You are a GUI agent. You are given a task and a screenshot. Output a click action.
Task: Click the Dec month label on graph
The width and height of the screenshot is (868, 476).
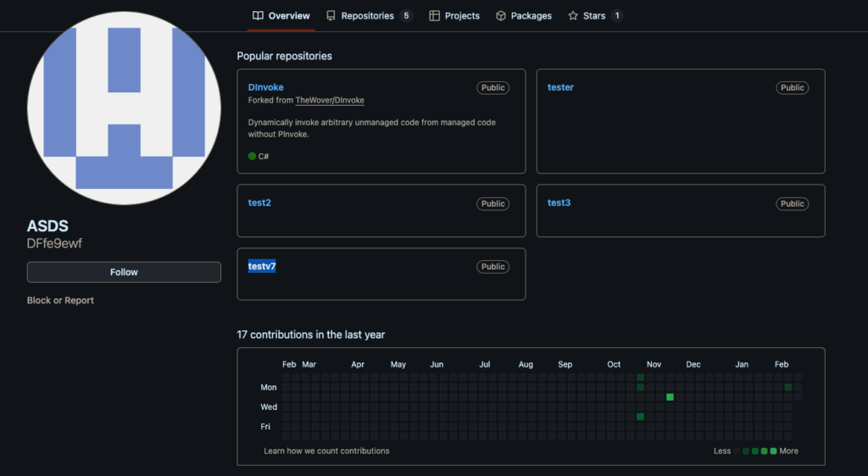693,364
